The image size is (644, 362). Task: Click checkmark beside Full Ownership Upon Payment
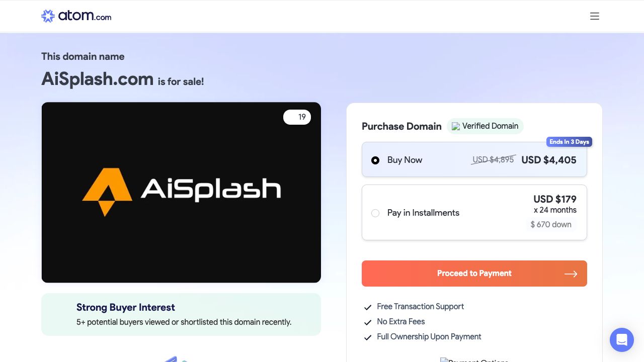pyautogui.click(x=368, y=337)
